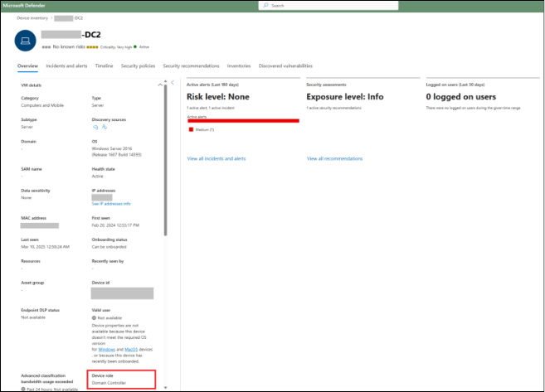Click the No known risks label

[x=69, y=46]
